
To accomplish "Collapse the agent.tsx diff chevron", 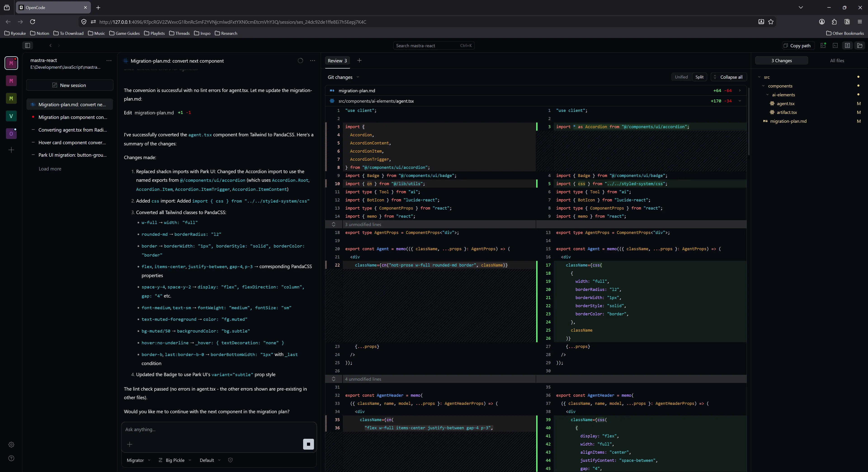I will coord(740,101).
